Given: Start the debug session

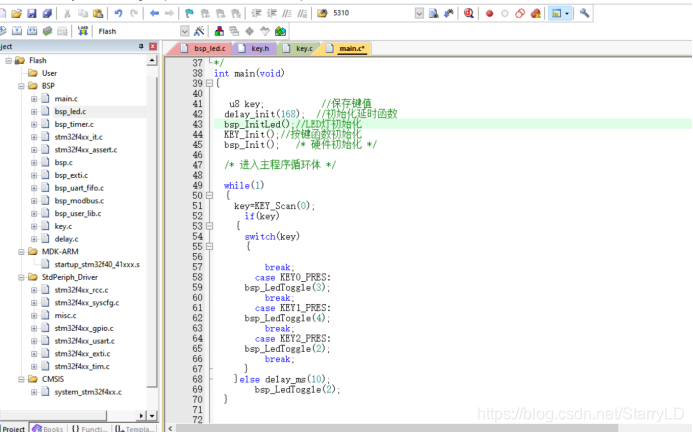Looking at the screenshot, I should coord(468,13).
